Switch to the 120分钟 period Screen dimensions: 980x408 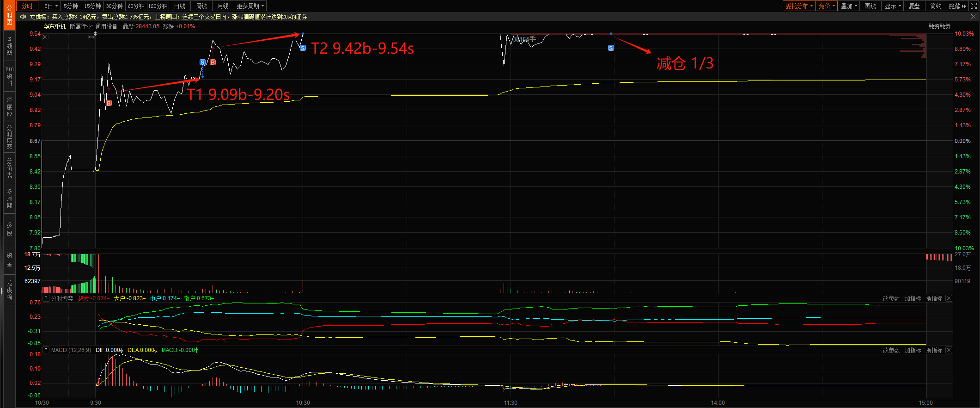pos(158,6)
